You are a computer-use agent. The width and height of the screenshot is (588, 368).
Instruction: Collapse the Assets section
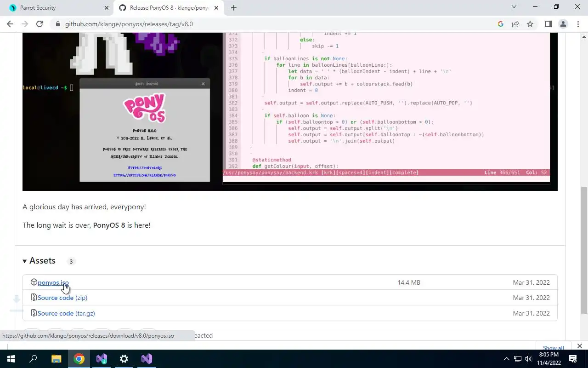coord(39,261)
